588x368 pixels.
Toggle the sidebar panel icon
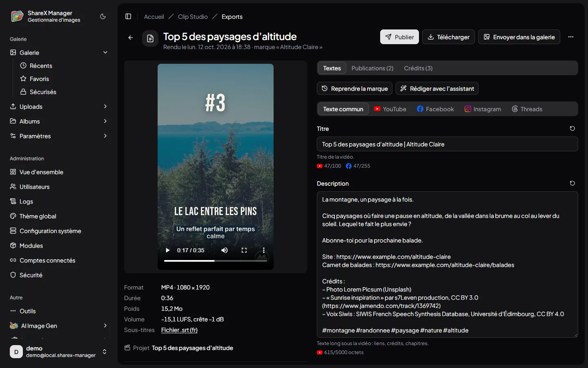[128, 16]
